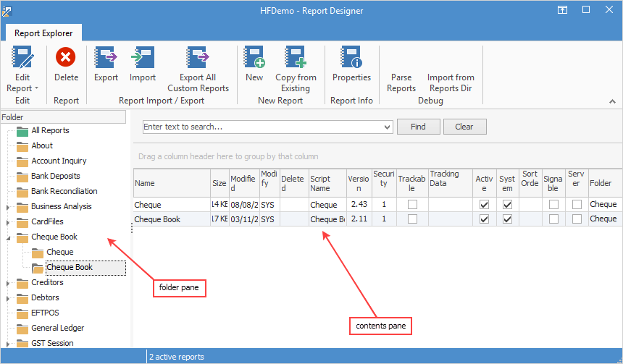Sort by the Tracking Data column header
The image size is (623, 364).
click(451, 183)
